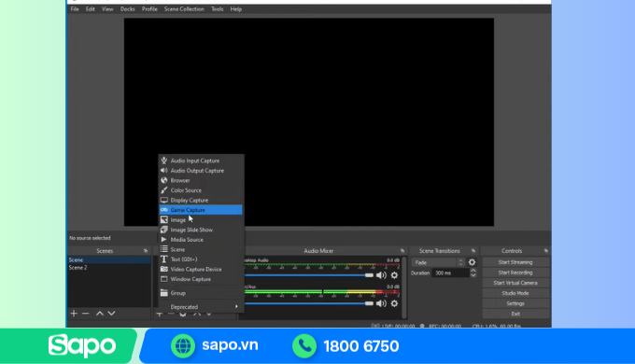Click the brush icon next to Color Source
This screenshot has height=364, width=635.
[x=164, y=189]
